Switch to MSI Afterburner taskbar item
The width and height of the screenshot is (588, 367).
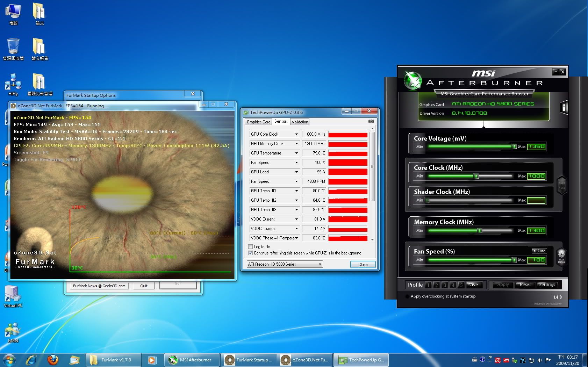(192, 360)
